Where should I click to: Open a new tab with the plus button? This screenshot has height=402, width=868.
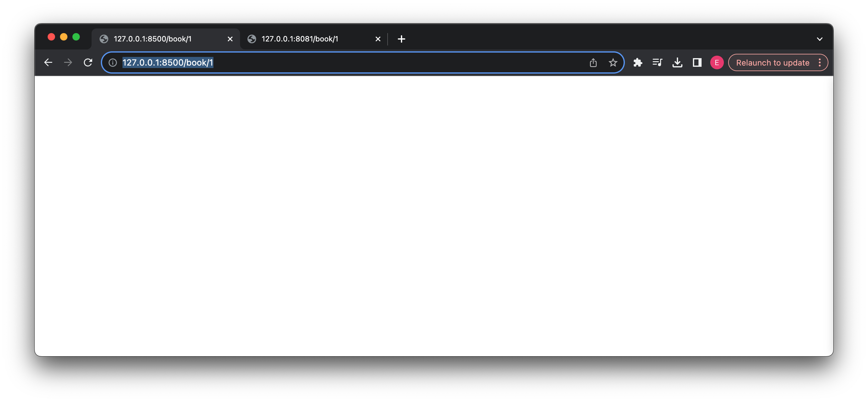tap(401, 39)
